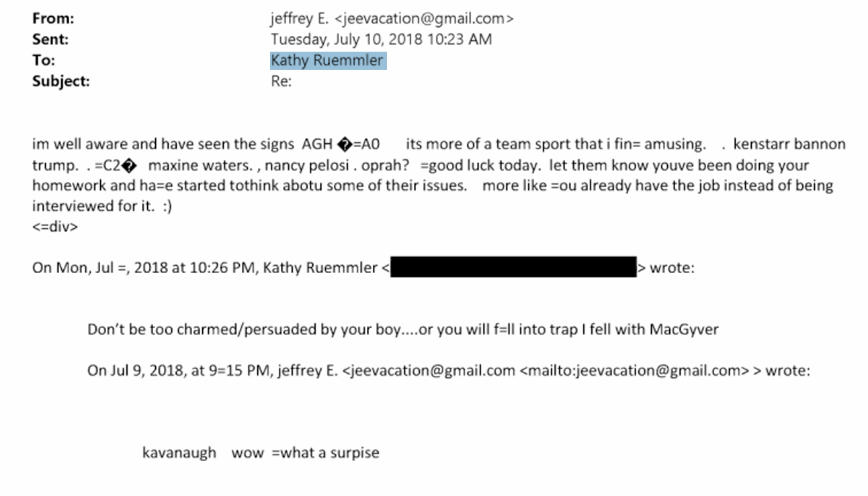
Task: Click the "kavanaugh wow =what a surpise" line
Action: 261,453
